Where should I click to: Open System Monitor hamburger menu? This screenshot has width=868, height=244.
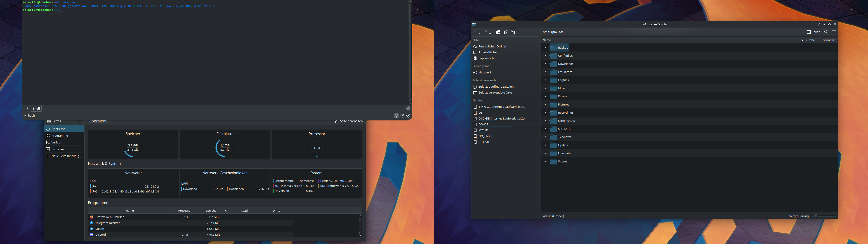80,121
